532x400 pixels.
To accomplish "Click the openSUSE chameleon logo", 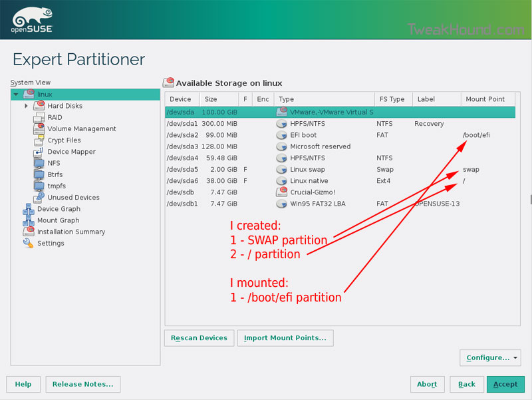I will (32, 20).
